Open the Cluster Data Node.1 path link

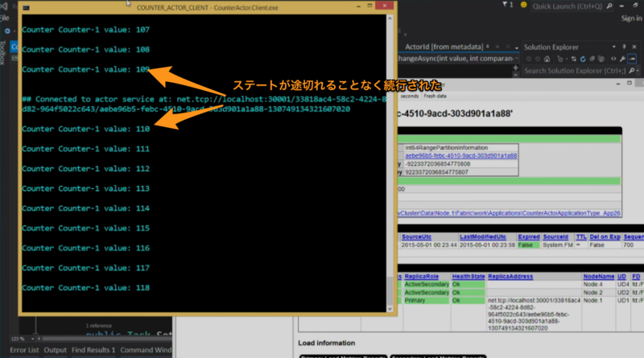[x=509, y=213]
